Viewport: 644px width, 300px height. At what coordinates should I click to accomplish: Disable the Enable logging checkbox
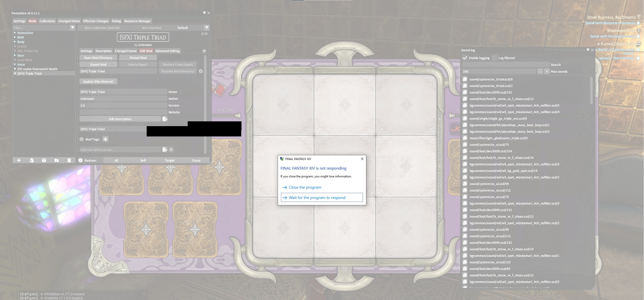pyautogui.click(x=465, y=58)
